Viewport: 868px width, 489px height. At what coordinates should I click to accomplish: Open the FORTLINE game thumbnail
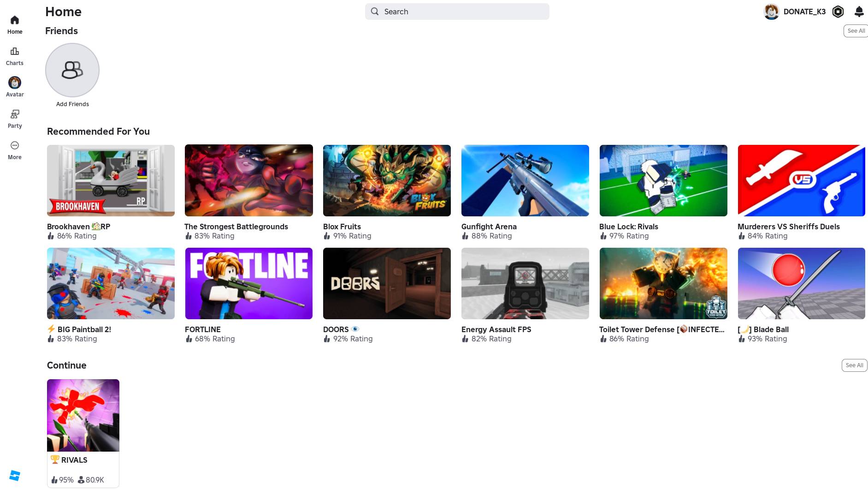pyautogui.click(x=249, y=283)
